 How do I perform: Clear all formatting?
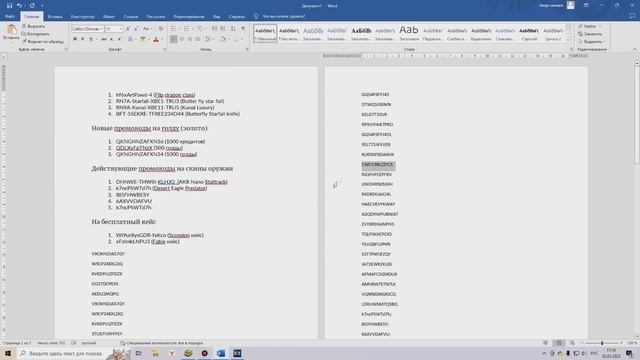[x=161, y=29]
